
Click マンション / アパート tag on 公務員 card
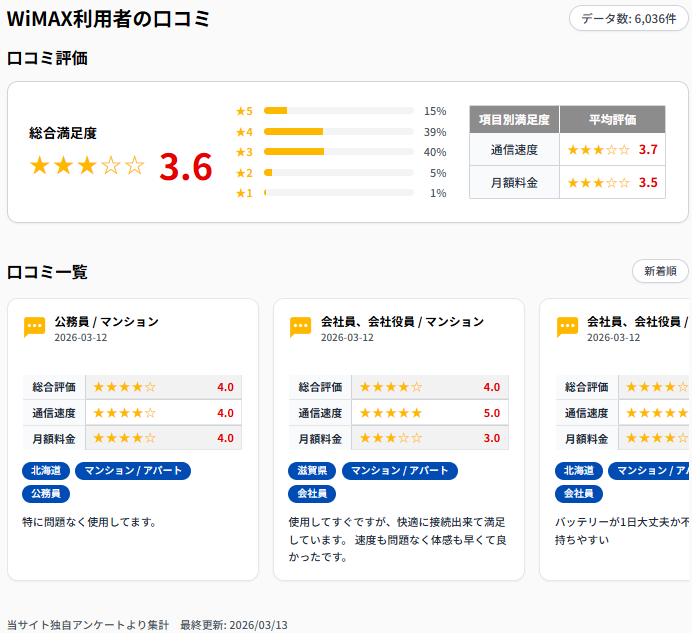(133, 471)
